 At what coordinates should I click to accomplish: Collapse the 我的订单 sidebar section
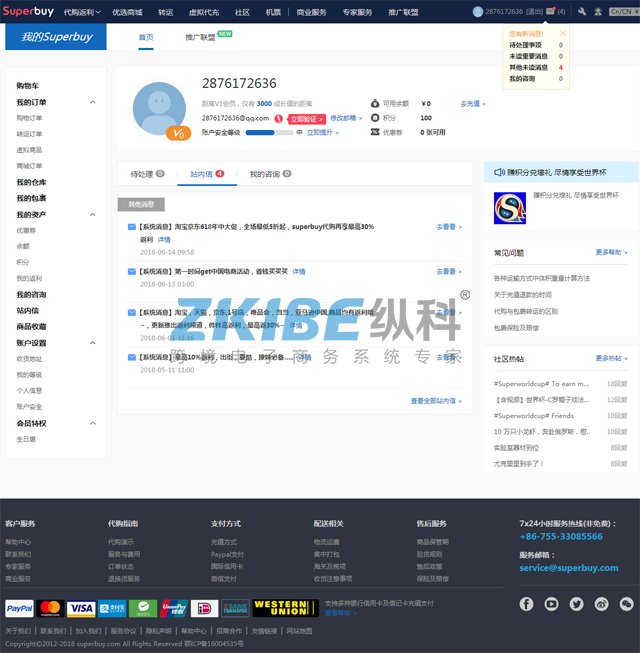click(x=92, y=102)
